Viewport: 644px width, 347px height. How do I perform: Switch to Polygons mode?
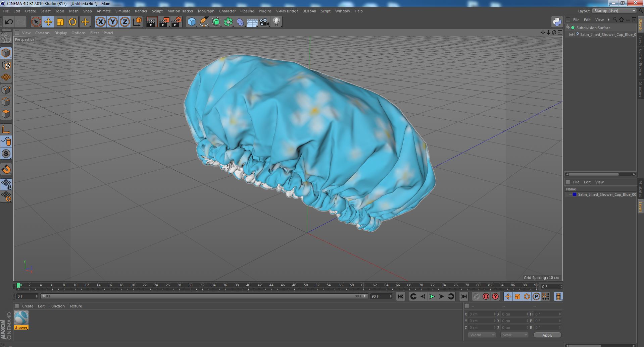[6, 114]
